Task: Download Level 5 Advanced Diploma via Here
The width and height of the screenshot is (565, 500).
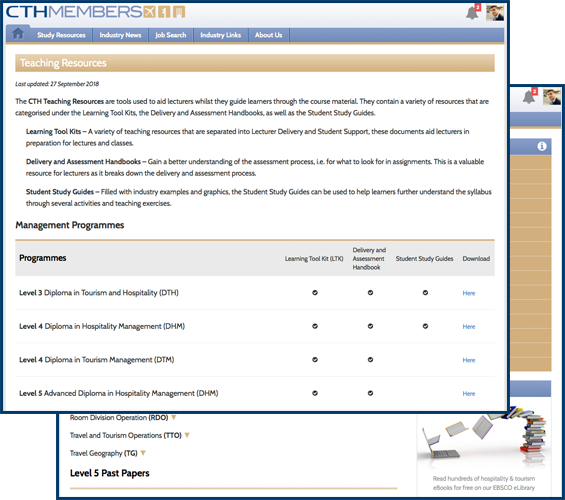Action: pyautogui.click(x=469, y=394)
